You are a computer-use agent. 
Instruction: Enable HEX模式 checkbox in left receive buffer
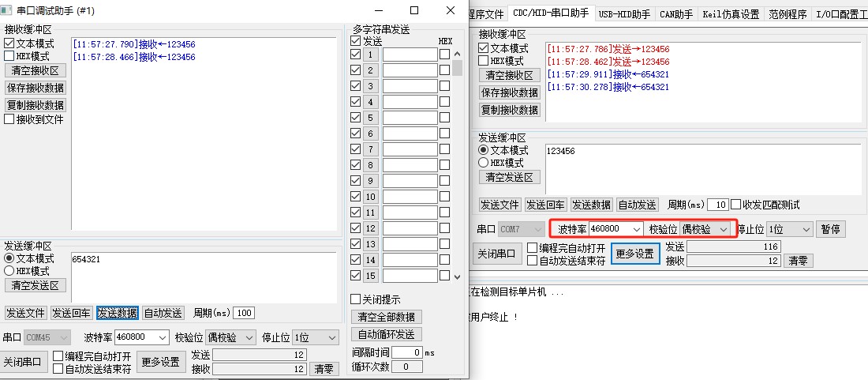coord(9,56)
